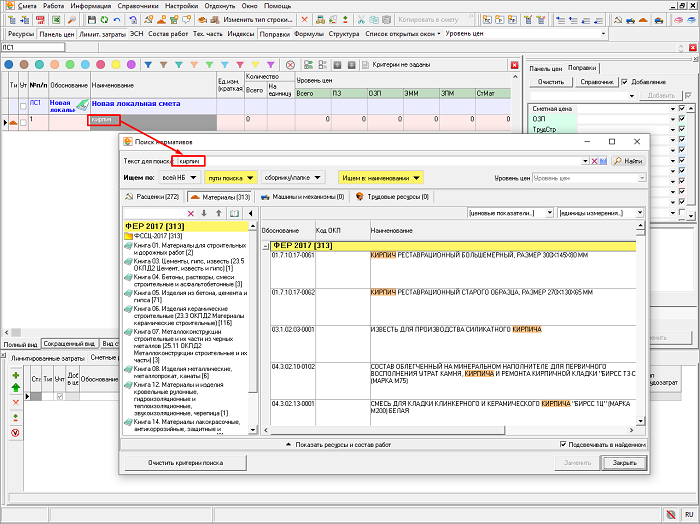Click the magnifier search icon in main toolbar
The height and width of the screenshot is (524, 700).
(x=71, y=20)
